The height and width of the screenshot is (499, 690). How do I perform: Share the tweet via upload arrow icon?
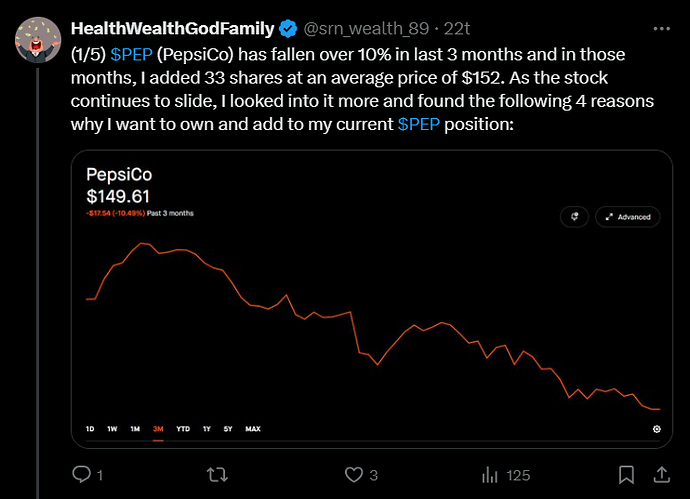(661, 474)
